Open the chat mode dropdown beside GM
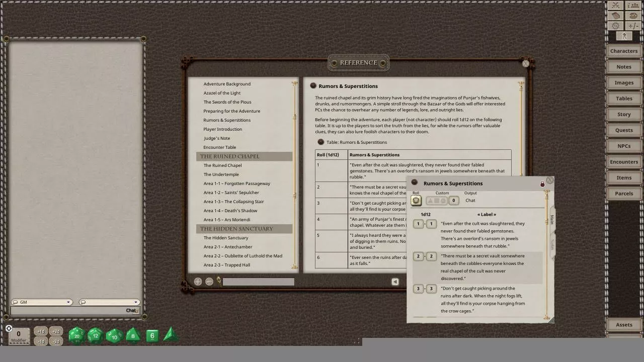This screenshot has width=644, height=362. coord(109,302)
